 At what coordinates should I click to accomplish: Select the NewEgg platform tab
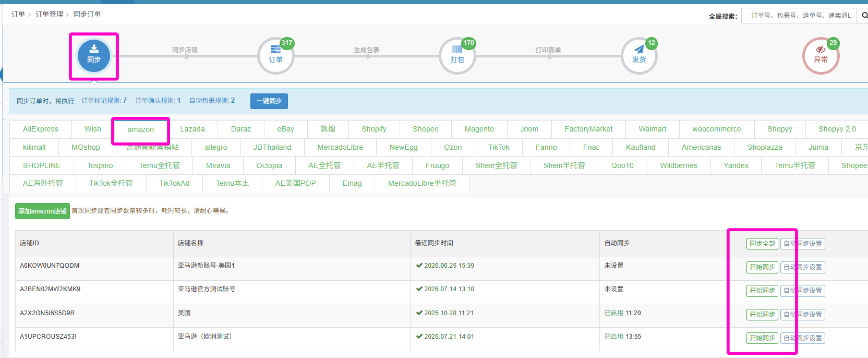[404, 147]
